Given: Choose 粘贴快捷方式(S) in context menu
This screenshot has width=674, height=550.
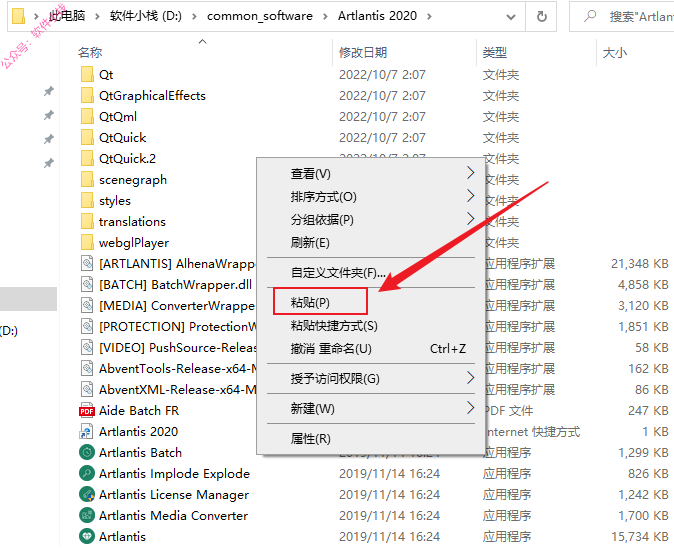Looking at the screenshot, I should (371, 326).
